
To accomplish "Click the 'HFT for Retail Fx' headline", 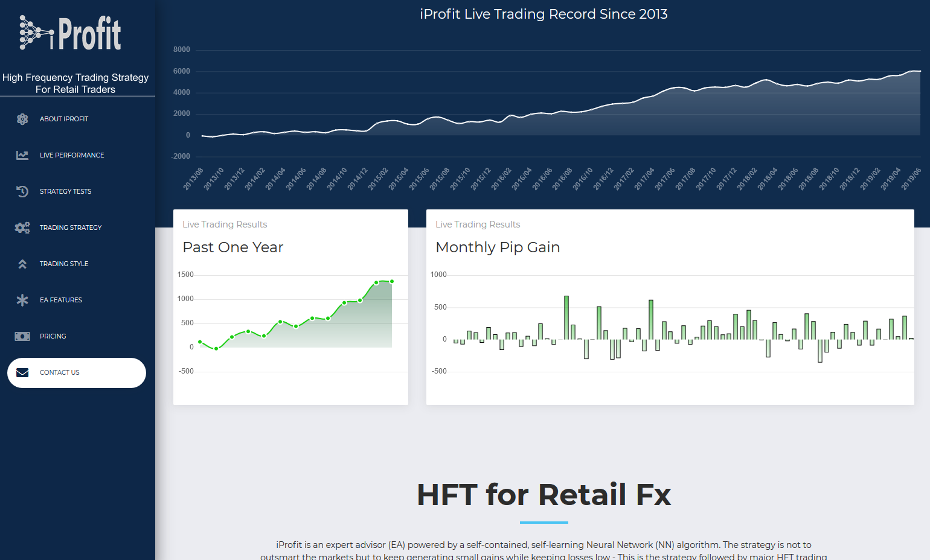I will [x=544, y=495].
